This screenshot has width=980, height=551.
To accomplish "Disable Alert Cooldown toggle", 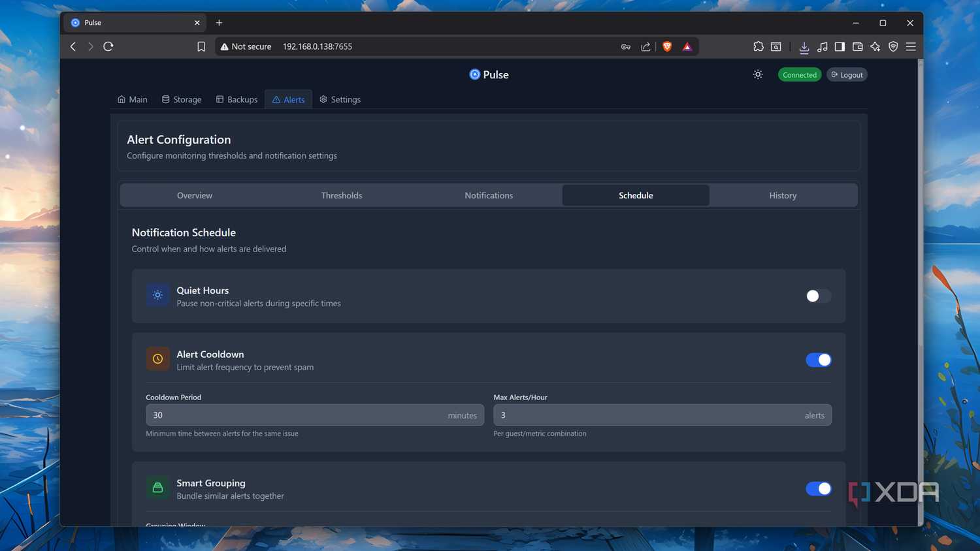I will 818,360.
